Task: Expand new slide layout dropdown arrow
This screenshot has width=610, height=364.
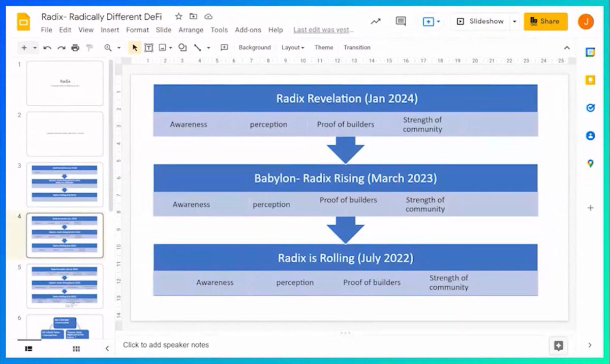Action: (x=35, y=48)
